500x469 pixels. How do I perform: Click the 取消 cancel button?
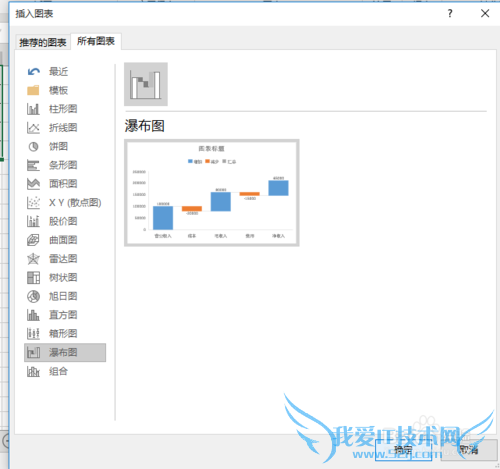(469, 450)
